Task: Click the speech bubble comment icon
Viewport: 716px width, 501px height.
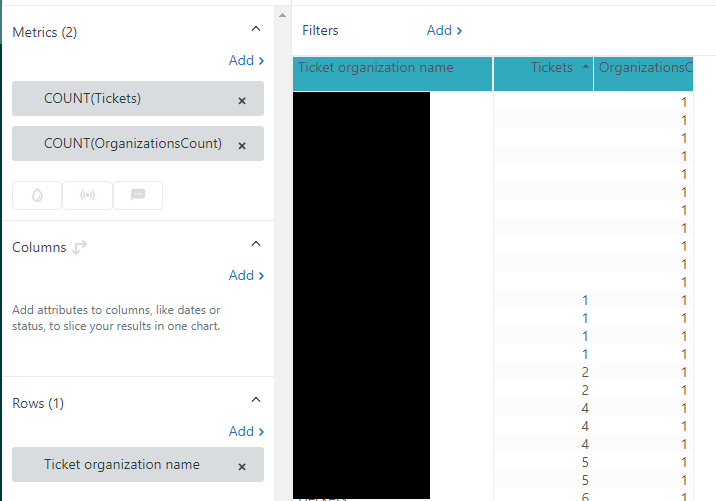Action: pyautogui.click(x=138, y=196)
